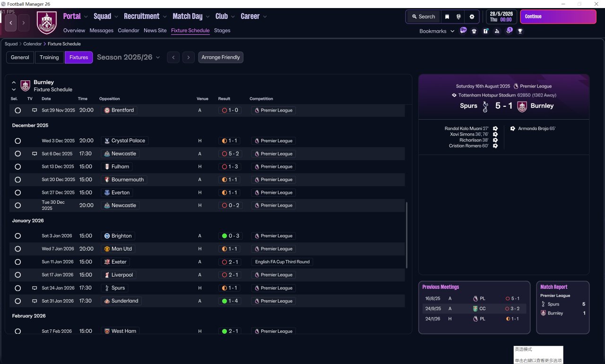
Task: Click Burnley crest in match header
Action: click(522, 106)
